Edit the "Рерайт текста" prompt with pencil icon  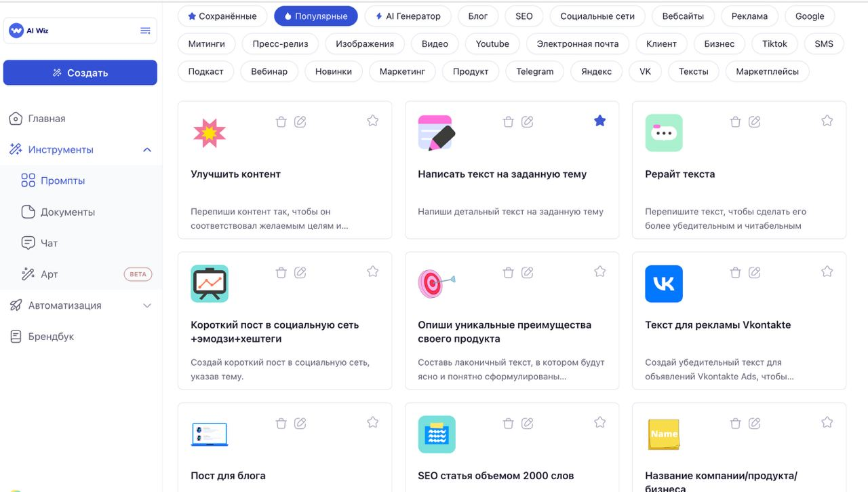[755, 121]
